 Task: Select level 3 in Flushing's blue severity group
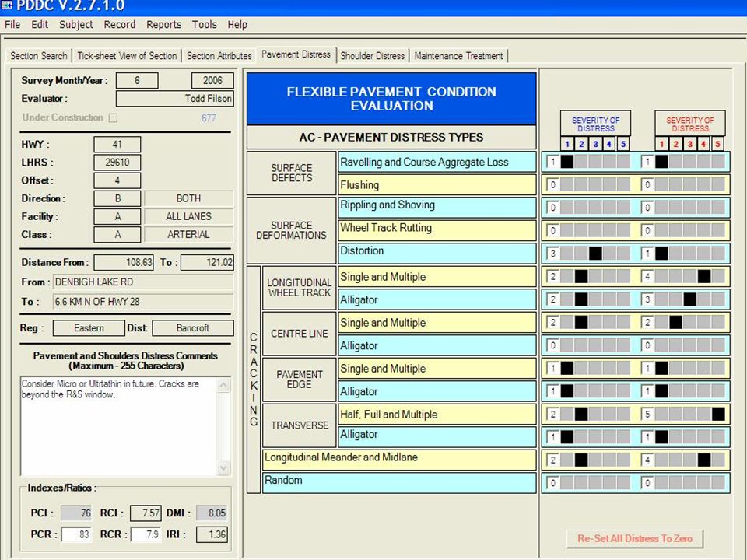pyautogui.click(x=595, y=185)
